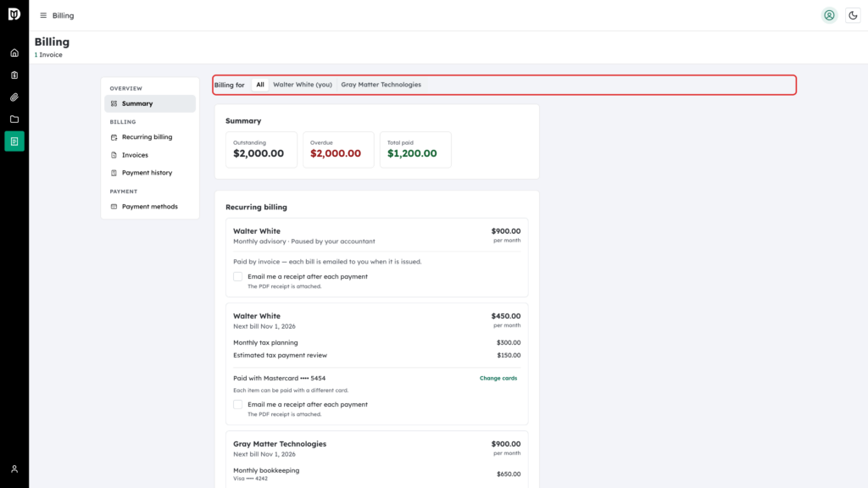Screen dimensions: 868x488
Task: Click the 'Recurring billing' section heading
Action: [x=256, y=207]
